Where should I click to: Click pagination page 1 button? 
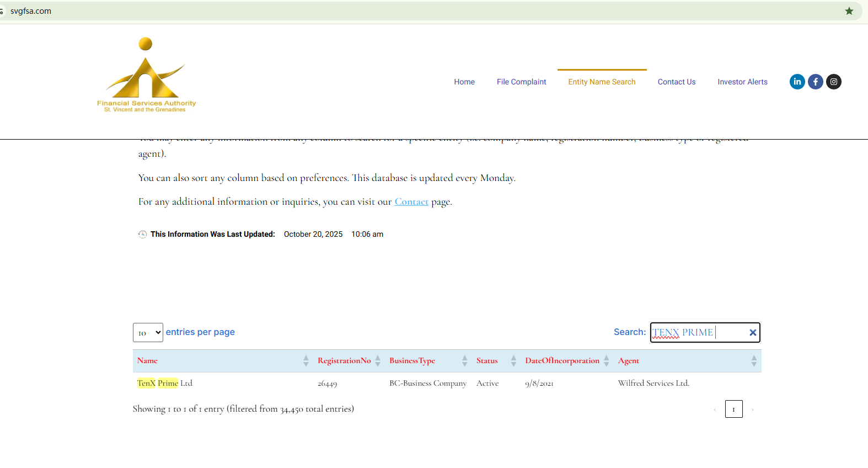point(733,409)
